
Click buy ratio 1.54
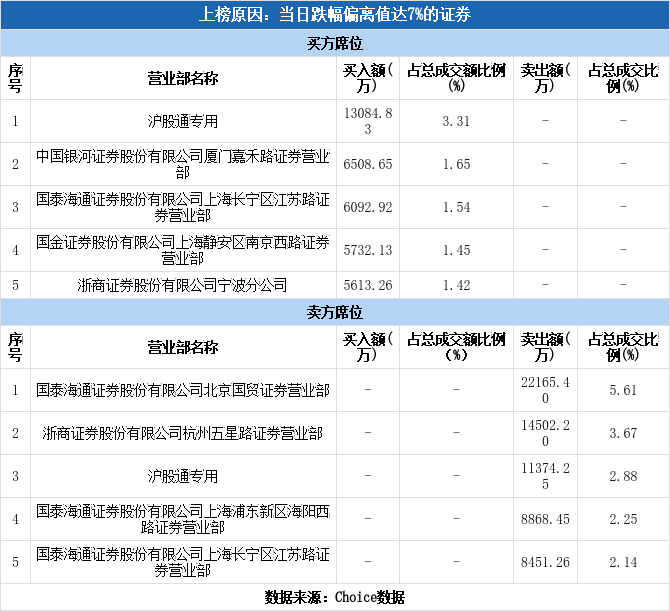click(456, 207)
